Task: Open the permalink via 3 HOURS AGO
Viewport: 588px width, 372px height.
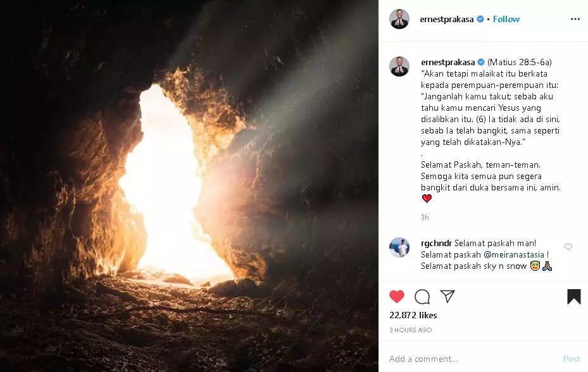Action: point(410,330)
